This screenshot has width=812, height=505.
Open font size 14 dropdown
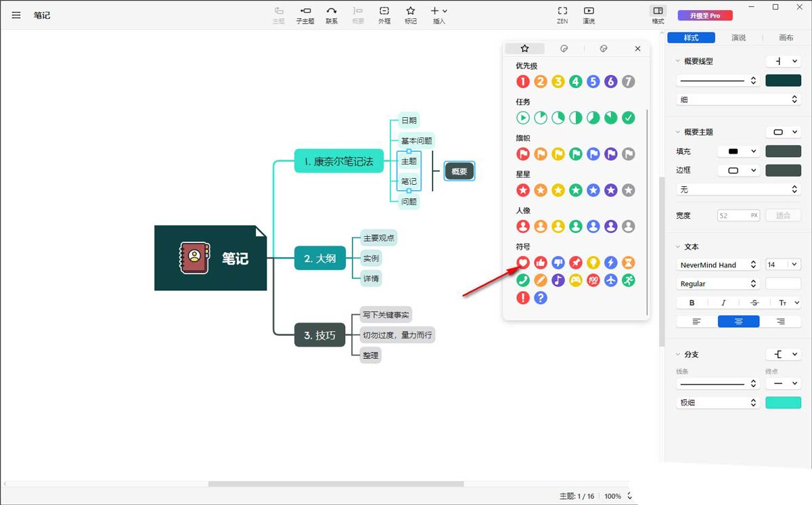[x=784, y=265]
